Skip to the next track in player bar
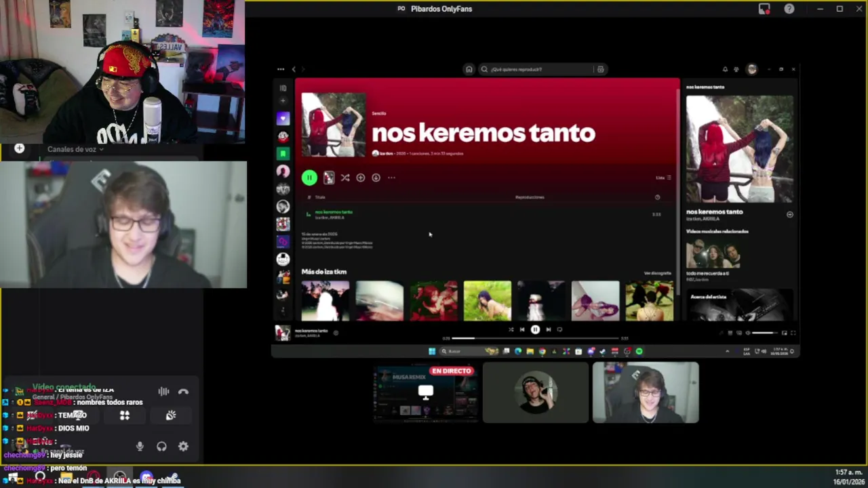Image resolution: width=868 pixels, height=488 pixels. point(548,329)
